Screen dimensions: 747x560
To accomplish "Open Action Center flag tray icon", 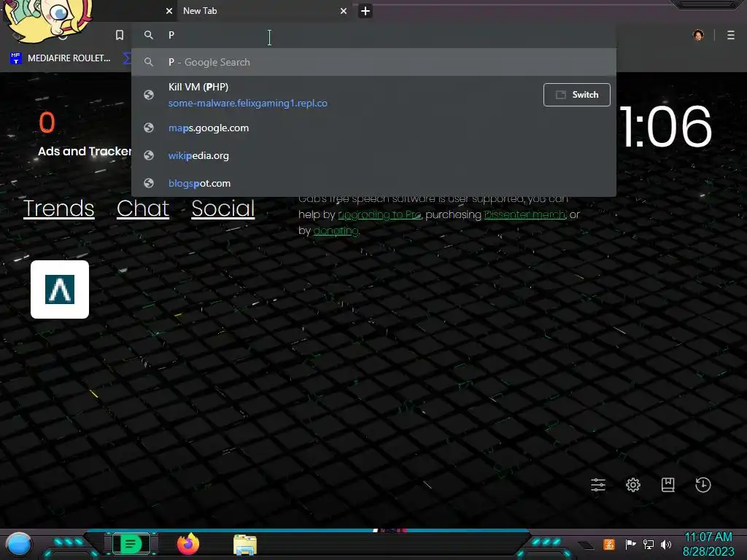I will click(x=630, y=544).
